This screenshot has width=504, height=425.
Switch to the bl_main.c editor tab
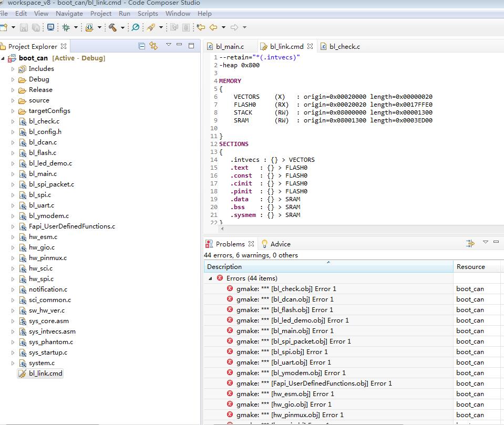point(229,46)
